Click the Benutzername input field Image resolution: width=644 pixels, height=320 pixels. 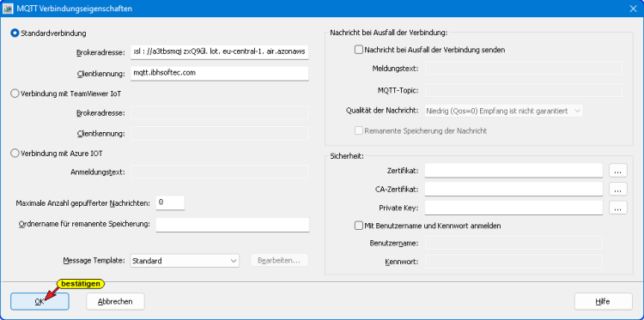513,243
